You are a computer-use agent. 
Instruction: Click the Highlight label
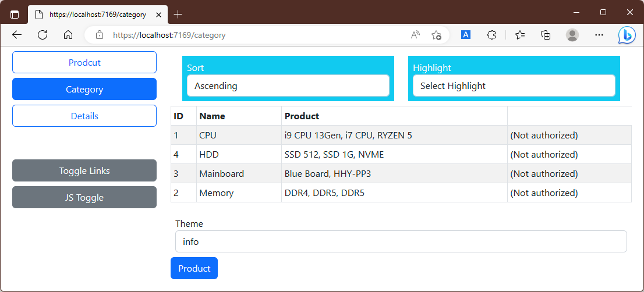click(x=432, y=67)
